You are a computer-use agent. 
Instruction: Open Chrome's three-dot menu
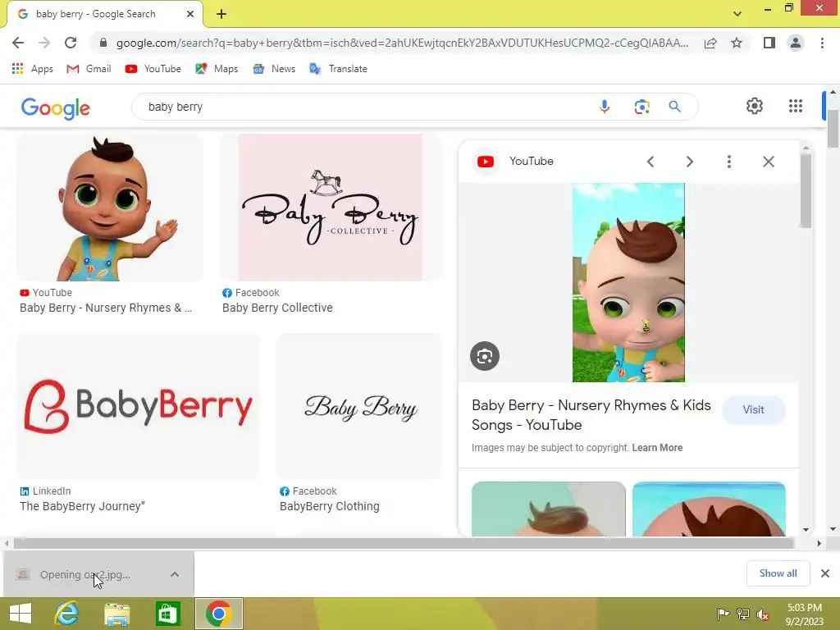coord(822,43)
